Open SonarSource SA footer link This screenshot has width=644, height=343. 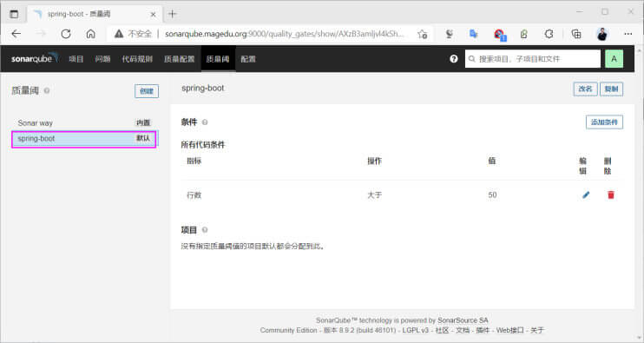coord(463,320)
